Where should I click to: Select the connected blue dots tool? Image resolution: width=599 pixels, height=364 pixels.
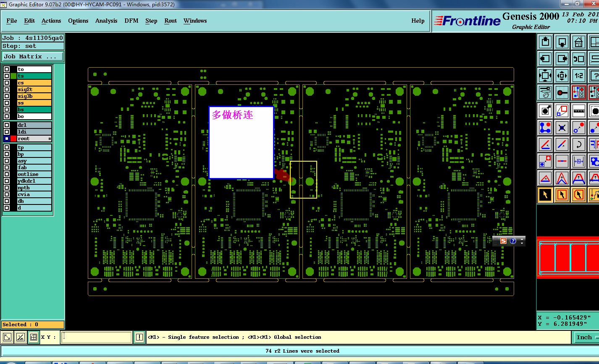[545, 128]
